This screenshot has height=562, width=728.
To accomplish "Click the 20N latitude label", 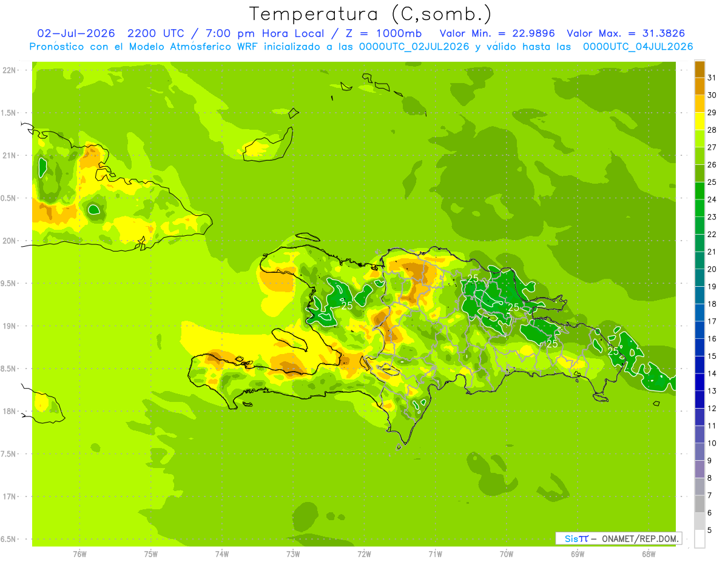I will point(8,241).
